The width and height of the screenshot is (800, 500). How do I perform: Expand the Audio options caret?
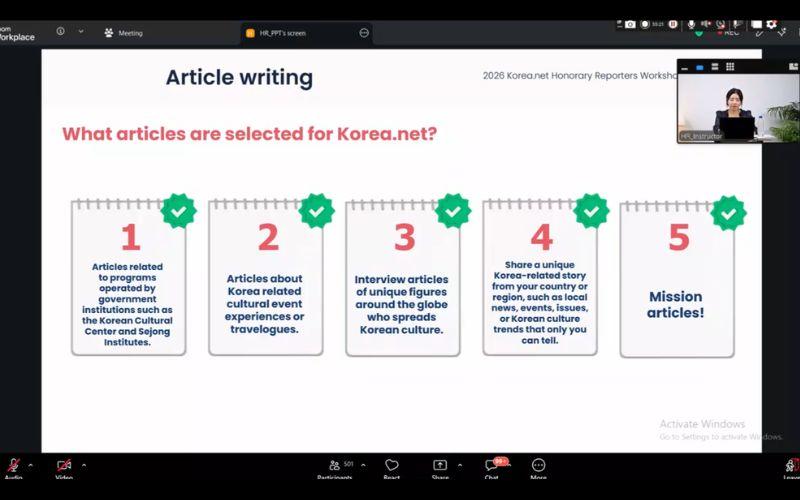coord(31,465)
